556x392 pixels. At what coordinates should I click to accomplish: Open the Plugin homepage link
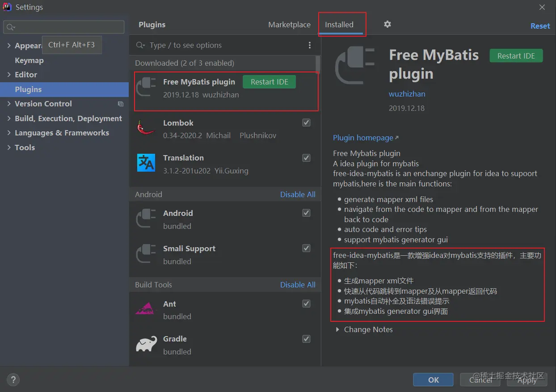point(366,138)
